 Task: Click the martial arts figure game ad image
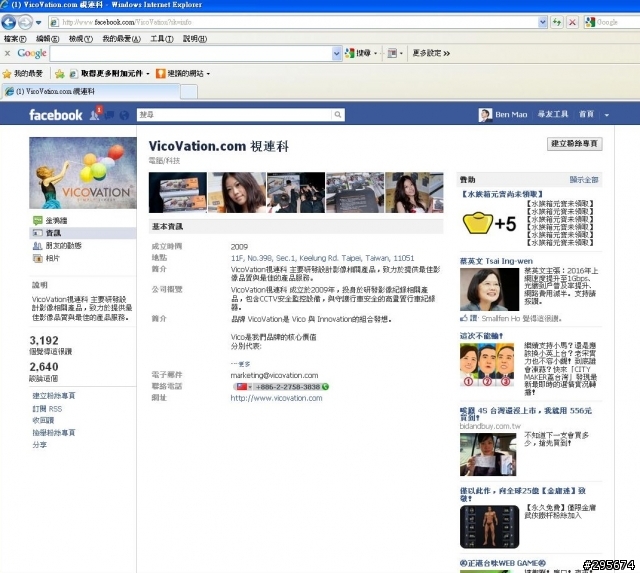[489, 527]
